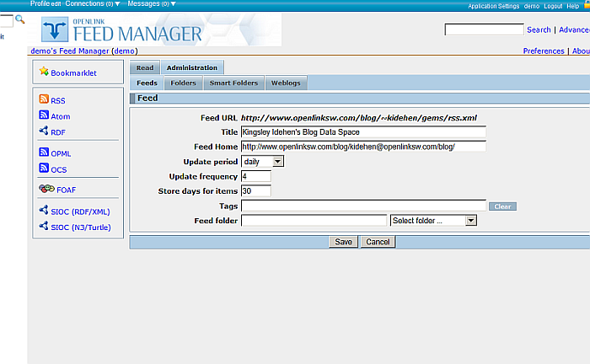
Task: Click the SIOC (N3/Turtle) link
Action: tap(80, 227)
